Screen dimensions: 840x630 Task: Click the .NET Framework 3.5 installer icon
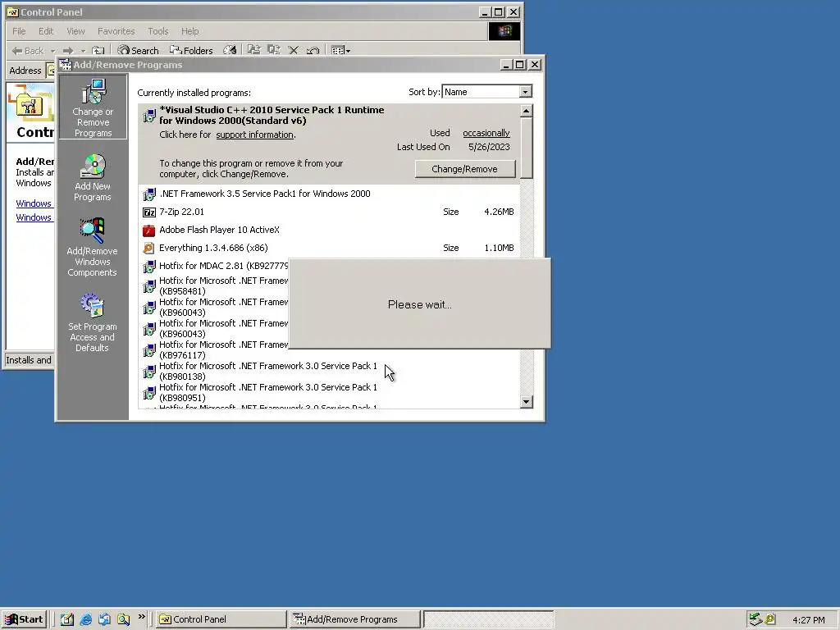149,194
